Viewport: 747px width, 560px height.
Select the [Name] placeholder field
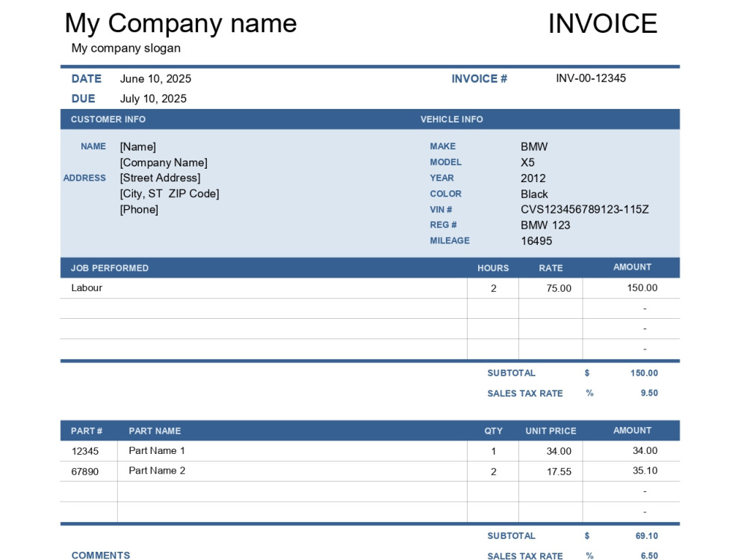[x=137, y=146]
